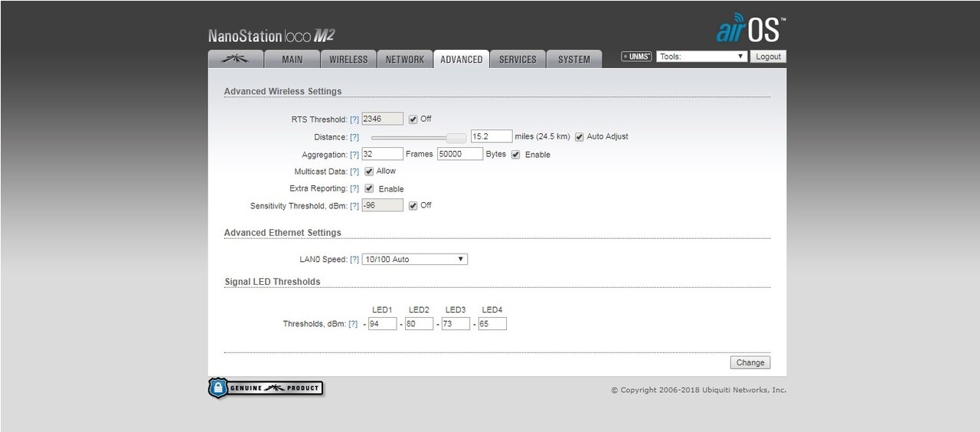
Task: Click the Sensitivity Threshold input field
Action: pos(382,205)
